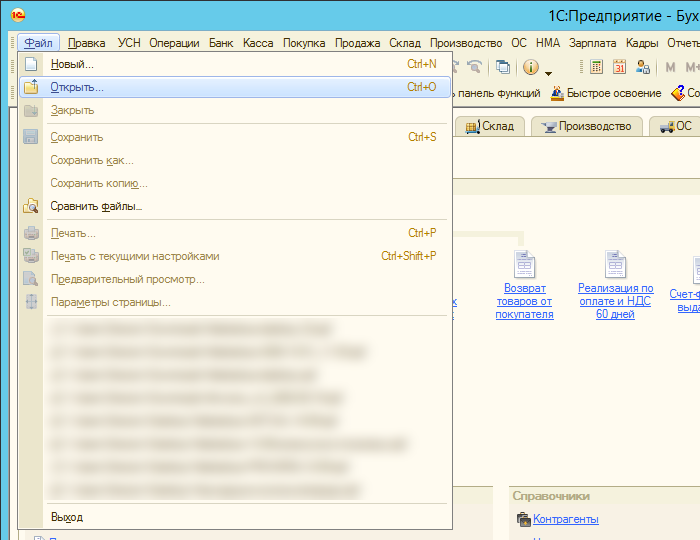Click the briefcase icon beside Контрагенты
This screenshot has width=700, height=540.
[523, 519]
